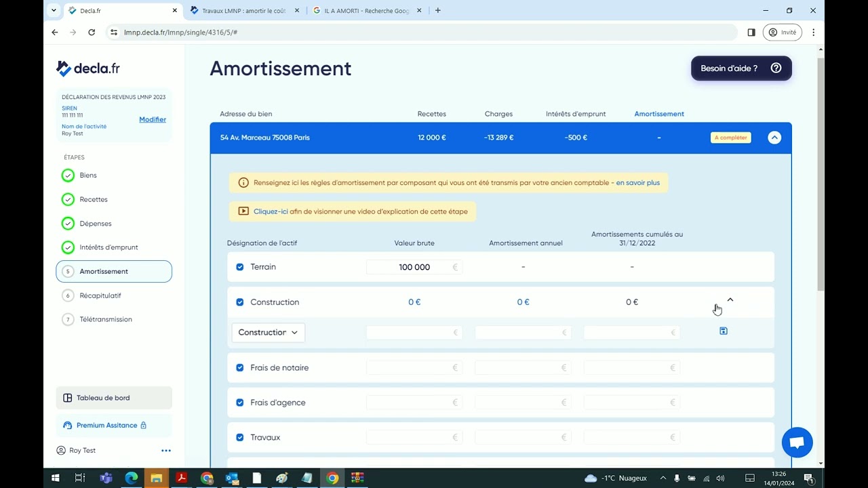Click the three-dots menu next to Roy Test
Viewport: 868px width, 488px height.
click(166, 451)
